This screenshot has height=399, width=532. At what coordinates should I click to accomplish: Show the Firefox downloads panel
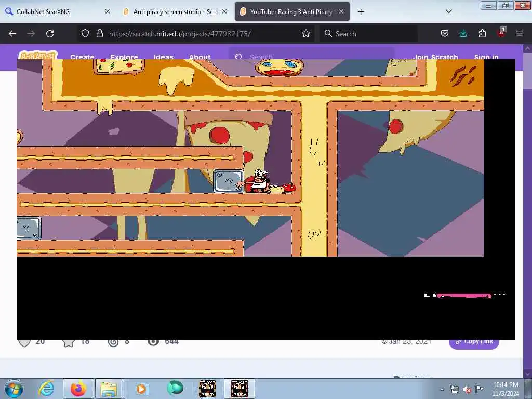[x=463, y=33]
